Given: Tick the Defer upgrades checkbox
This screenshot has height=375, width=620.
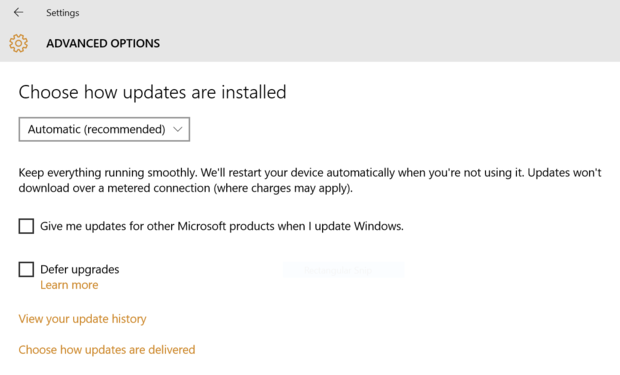Looking at the screenshot, I should point(26,269).
